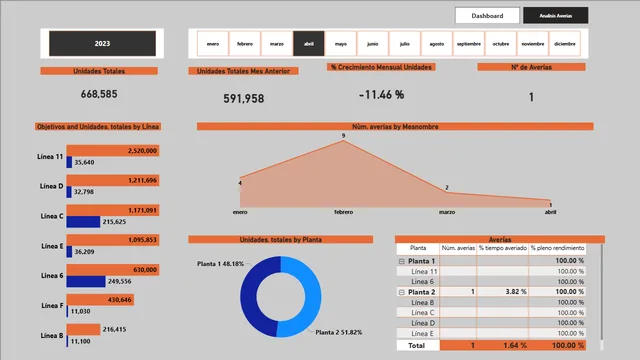Click Unidades Totales value 668,585
Viewport: 640px width, 360px height.
click(99, 94)
